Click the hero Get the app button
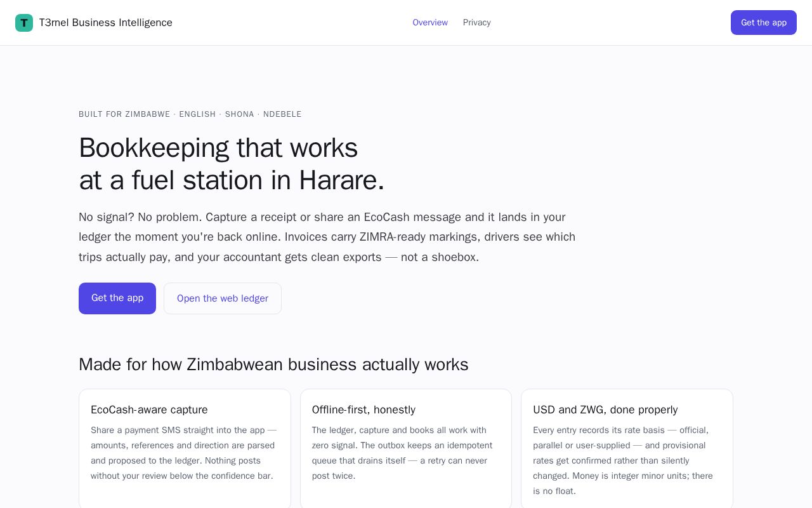This screenshot has width=812, height=508. click(117, 298)
